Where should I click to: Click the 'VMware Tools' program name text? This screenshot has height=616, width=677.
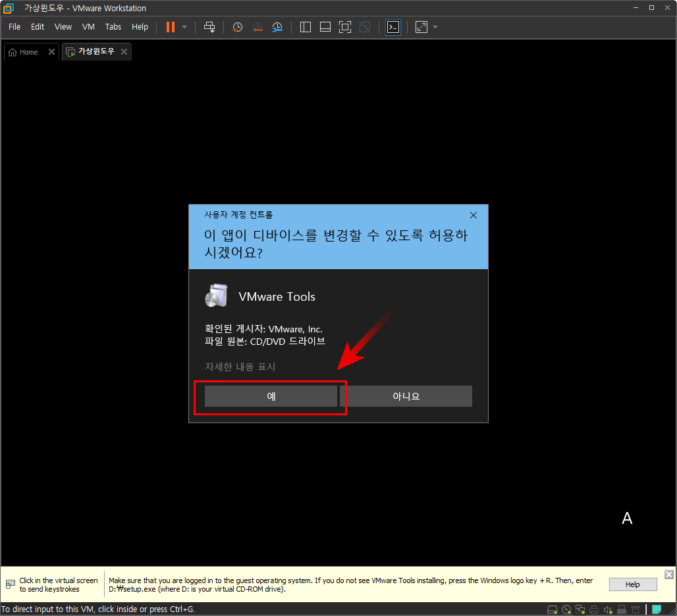pyautogui.click(x=277, y=297)
